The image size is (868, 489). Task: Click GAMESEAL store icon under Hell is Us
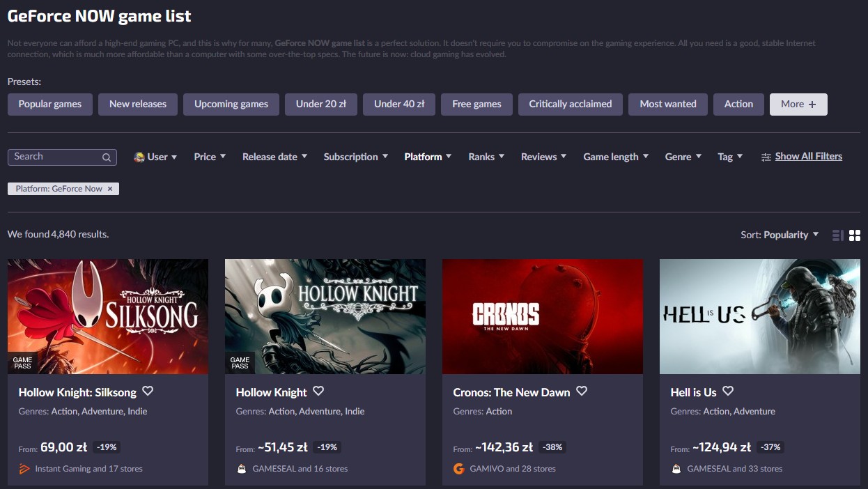coord(676,469)
